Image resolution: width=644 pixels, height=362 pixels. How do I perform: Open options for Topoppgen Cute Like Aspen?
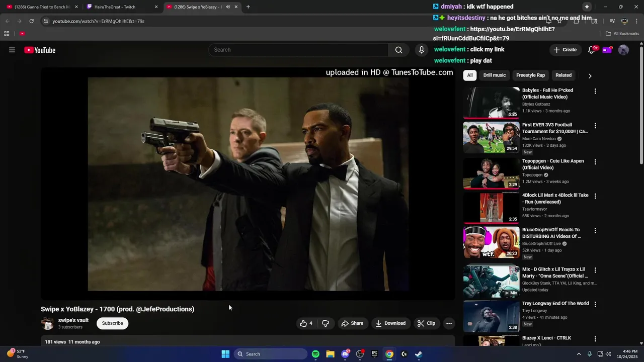(x=595, y=162)
